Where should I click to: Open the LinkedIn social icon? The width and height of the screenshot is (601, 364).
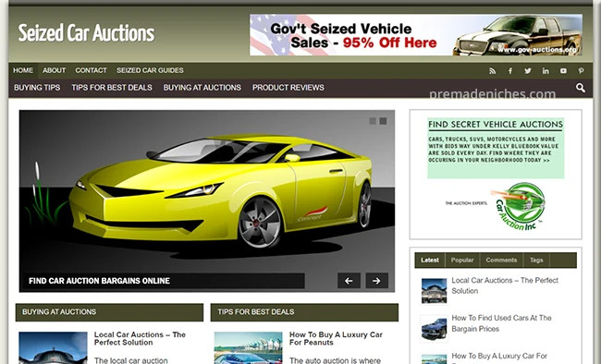[x=546, y=71]
